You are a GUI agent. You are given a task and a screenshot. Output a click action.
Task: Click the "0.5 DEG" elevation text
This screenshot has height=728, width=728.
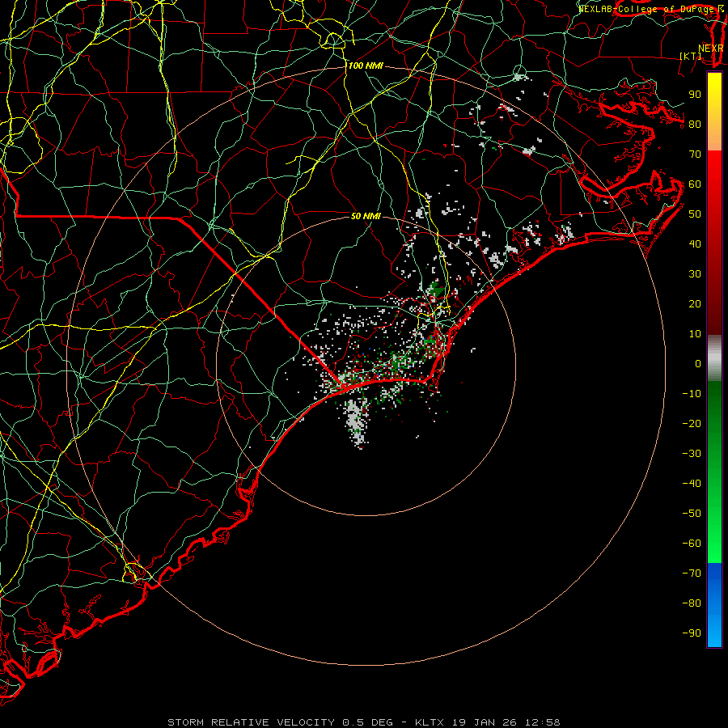(367, 722)
